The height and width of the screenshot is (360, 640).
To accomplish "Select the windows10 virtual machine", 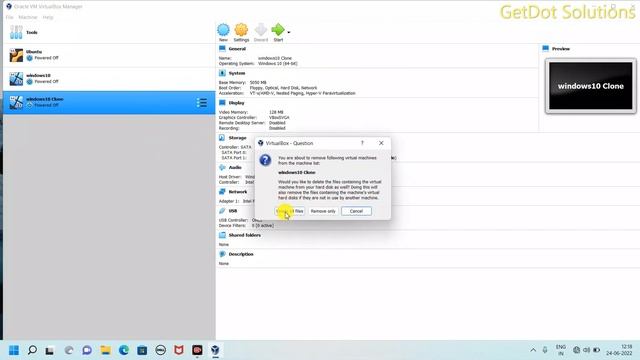I will click(109, 79).
